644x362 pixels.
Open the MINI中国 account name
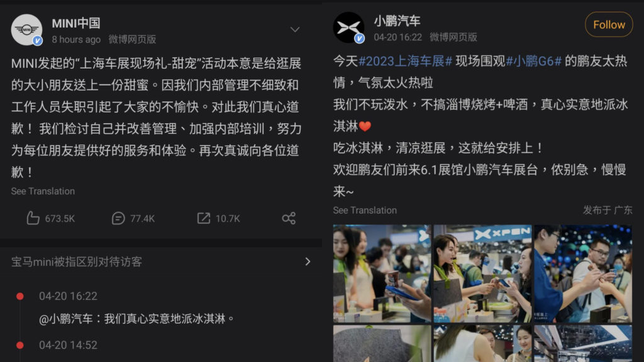click(76, 23)
